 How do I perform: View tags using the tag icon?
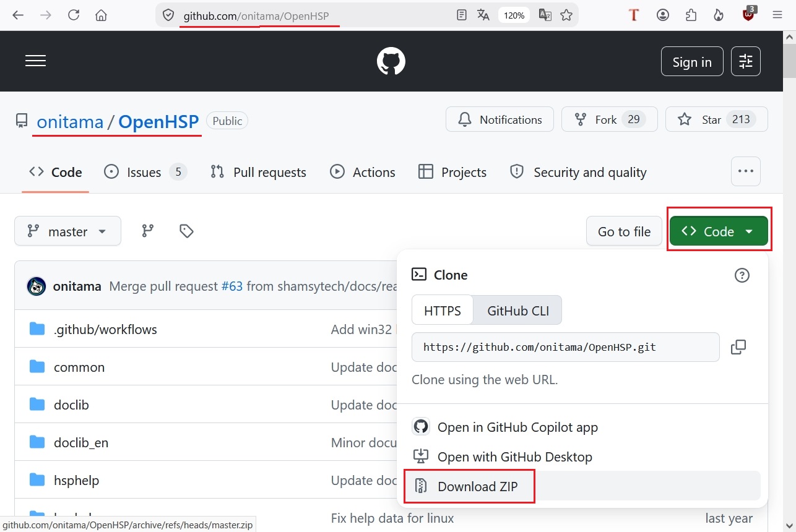(186, 231)
